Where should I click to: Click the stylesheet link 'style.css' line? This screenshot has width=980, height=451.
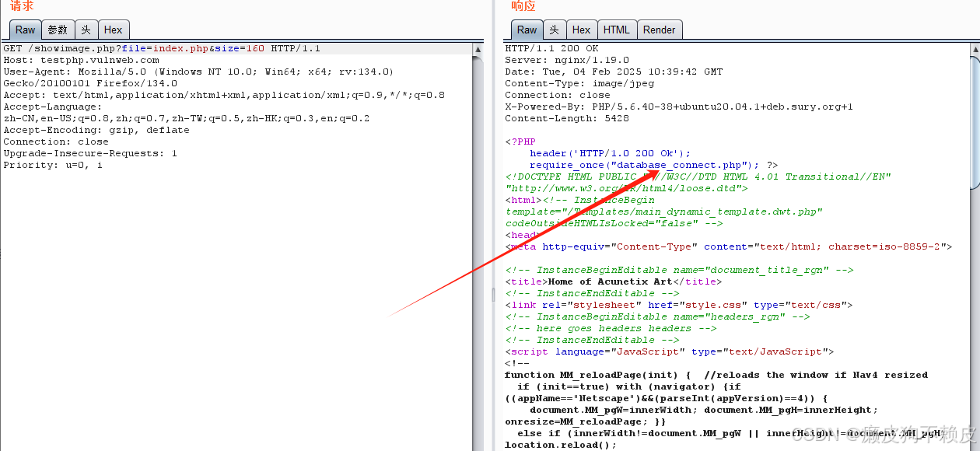[679, 305]
